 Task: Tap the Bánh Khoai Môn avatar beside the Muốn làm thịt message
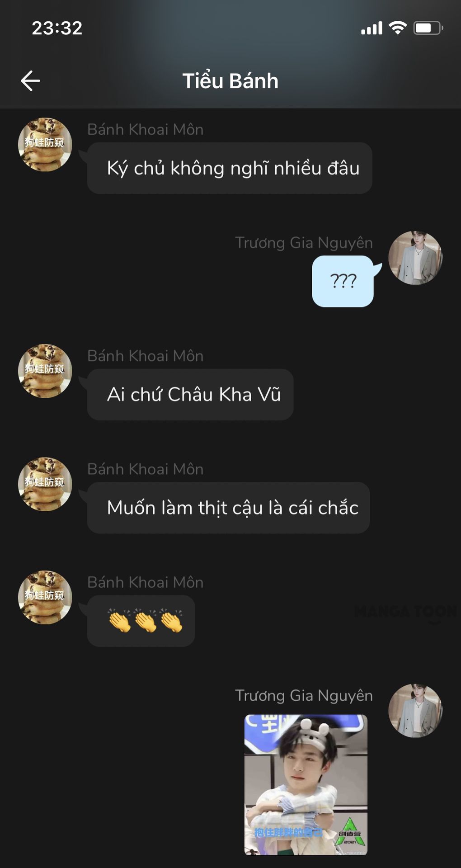tap(45, 484)
